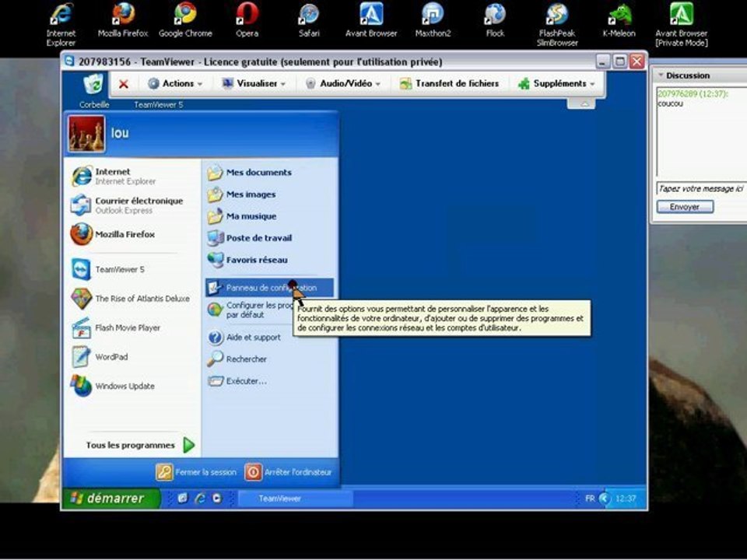Click the Envoyer button
This screenshot has width=747, height=560.
point(685,207)
